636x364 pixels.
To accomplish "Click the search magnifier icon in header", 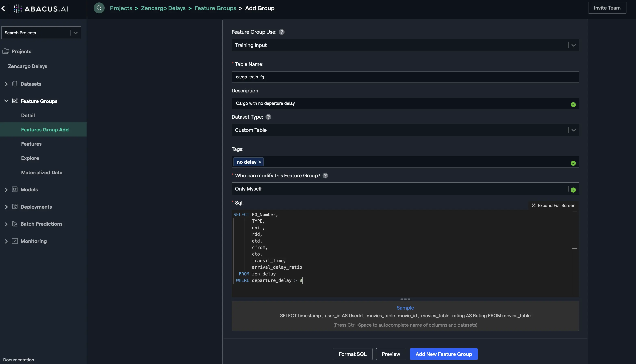I will [99, 8].
